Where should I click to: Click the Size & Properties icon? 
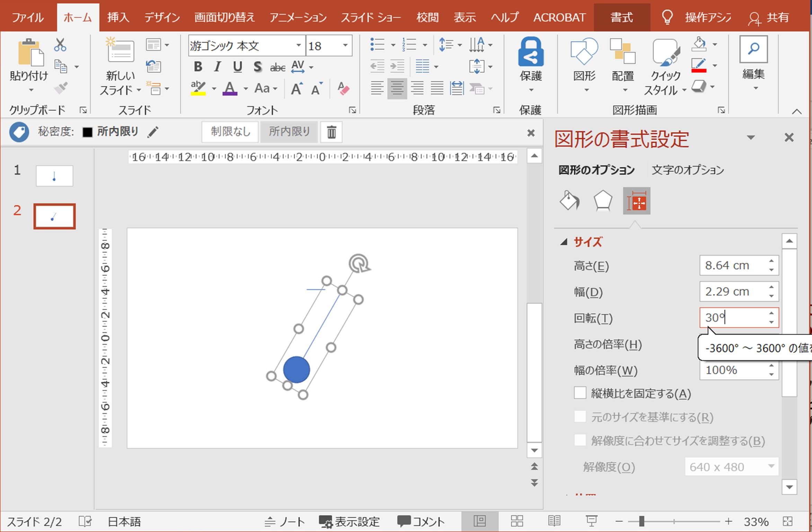pos(636,201)
